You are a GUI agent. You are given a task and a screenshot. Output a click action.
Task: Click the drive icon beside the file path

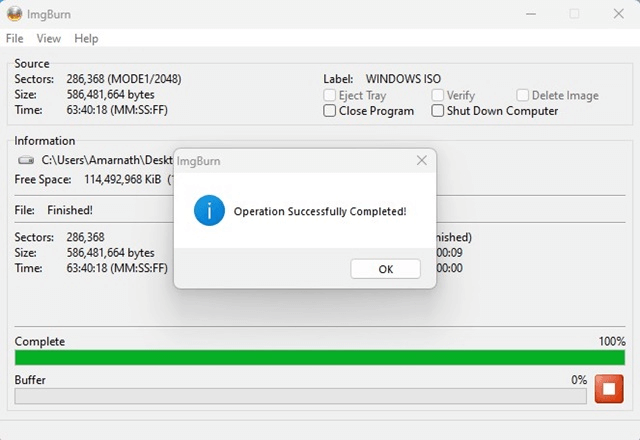click(26, 160)
